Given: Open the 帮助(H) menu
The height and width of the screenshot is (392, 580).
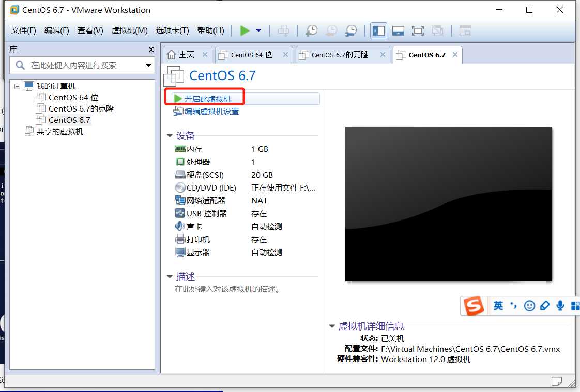Looking at the screenshot, I should click(x=211, y=30).
